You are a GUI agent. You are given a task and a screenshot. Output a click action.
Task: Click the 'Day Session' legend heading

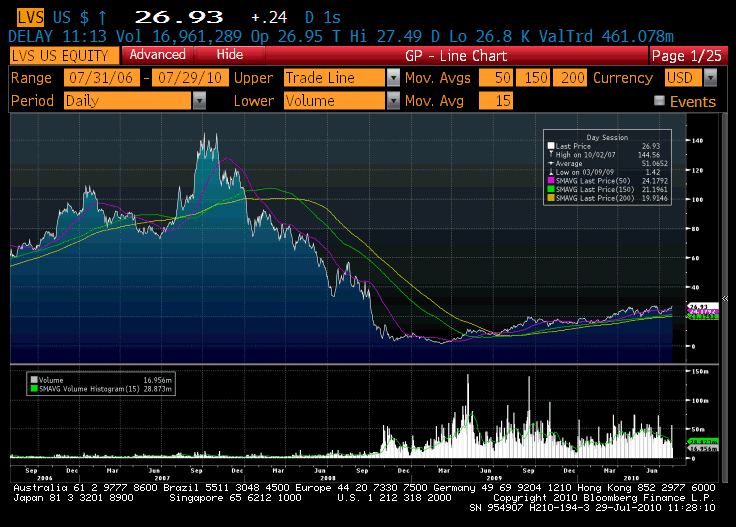[607, 137]
